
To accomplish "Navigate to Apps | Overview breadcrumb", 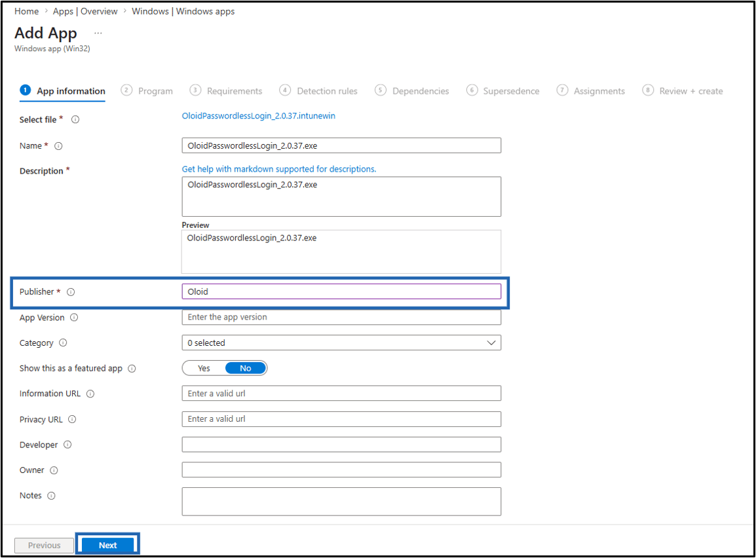I will 85,11.
